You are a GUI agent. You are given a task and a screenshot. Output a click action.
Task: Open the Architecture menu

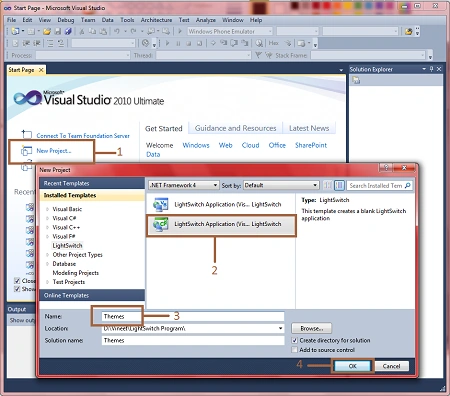(156, 20)
